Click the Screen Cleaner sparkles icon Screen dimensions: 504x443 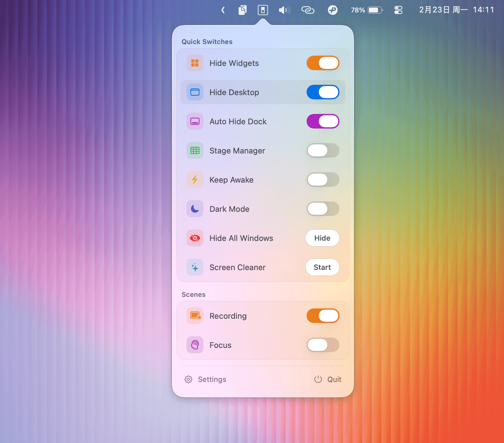[x=195, y=267]
